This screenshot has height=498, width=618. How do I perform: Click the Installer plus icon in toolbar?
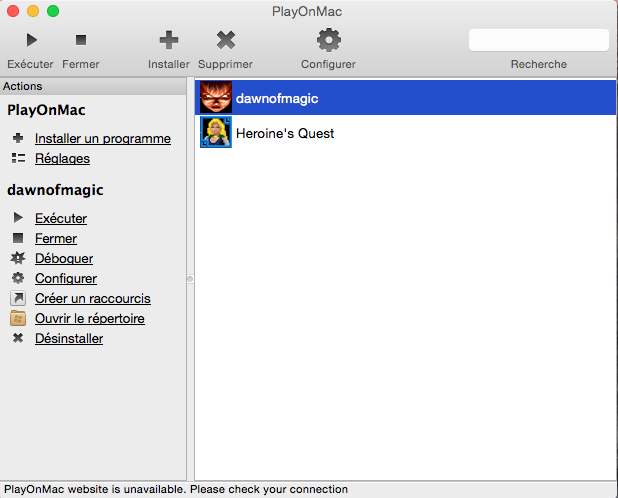(x=169, y=40)
